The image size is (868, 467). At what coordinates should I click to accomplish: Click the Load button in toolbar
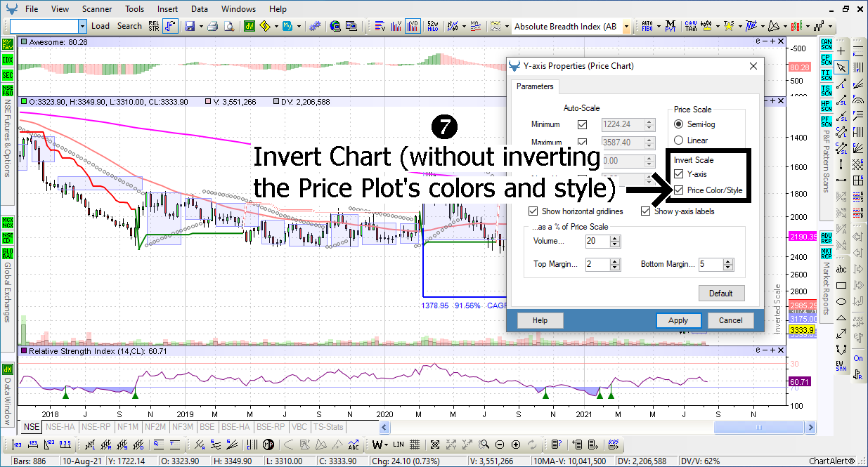(x=101, y=26)
